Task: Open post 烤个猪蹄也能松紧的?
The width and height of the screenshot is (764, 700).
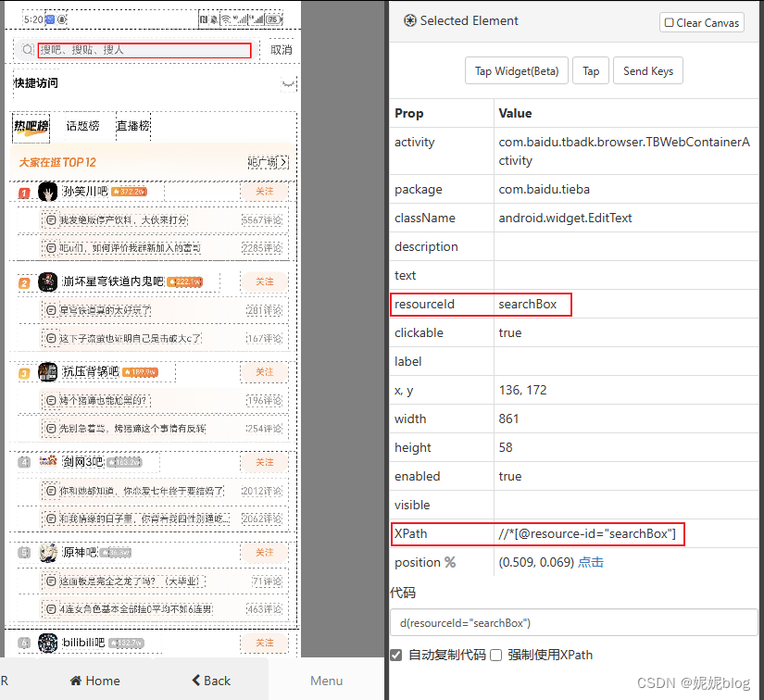Action: [x=105, y=400]
